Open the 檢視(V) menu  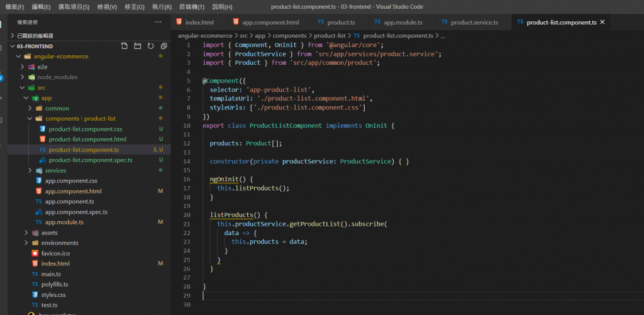106,7
